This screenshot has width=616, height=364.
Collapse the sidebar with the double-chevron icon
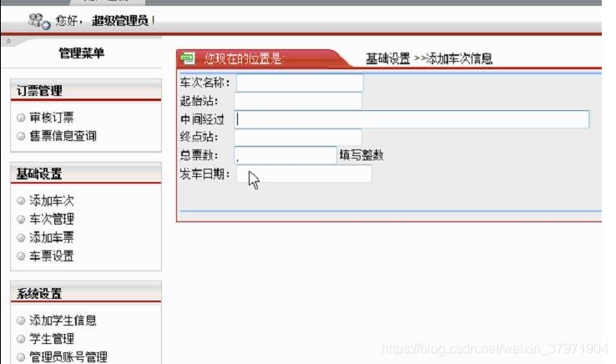8,41
